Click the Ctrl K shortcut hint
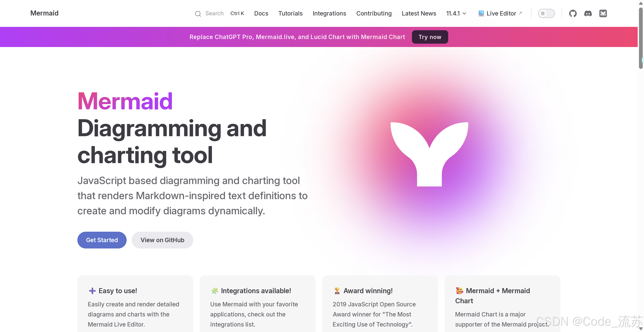 point(237,13)
